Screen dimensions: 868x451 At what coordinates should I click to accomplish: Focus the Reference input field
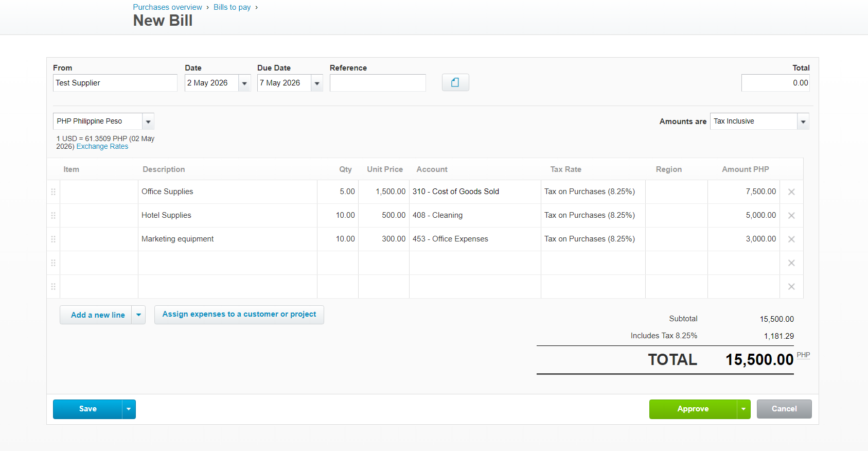click(378, 83)
